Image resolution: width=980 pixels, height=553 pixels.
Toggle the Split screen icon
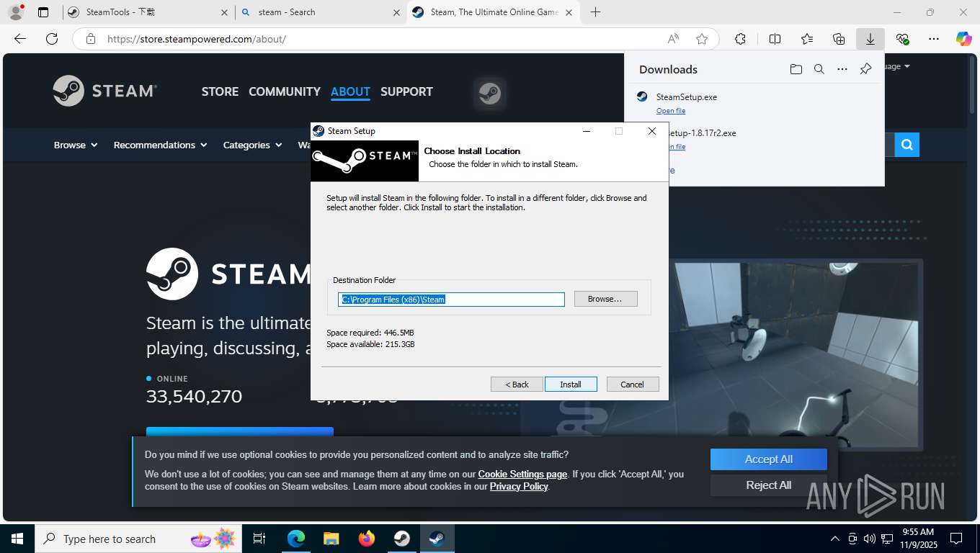775,39
